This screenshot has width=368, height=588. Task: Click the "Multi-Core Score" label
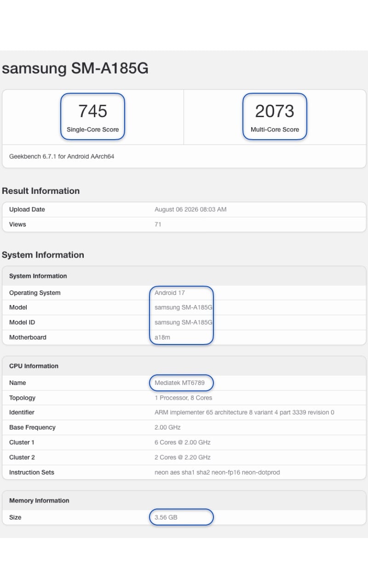tap(275, 130)
